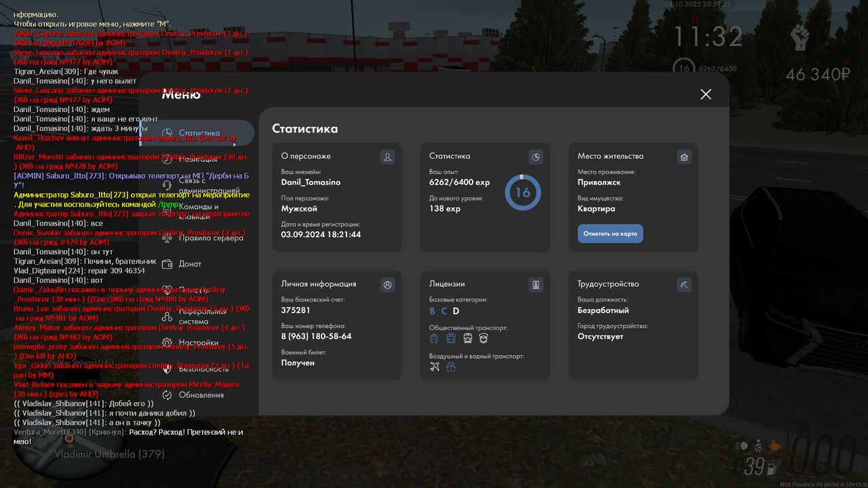Image resolution: width=868 pixels, height=488 pixels.
Task: Click the 138 exp value
Action: point(445,209)
